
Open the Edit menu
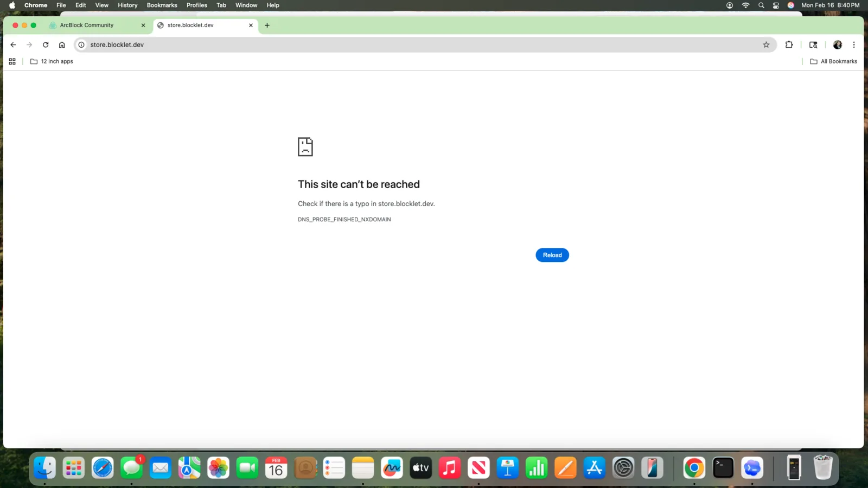81,5
